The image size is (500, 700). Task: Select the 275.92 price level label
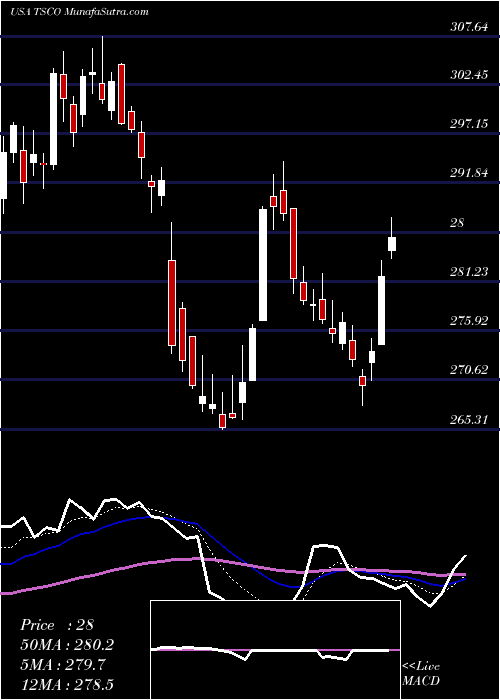click(x=469, y=321)
